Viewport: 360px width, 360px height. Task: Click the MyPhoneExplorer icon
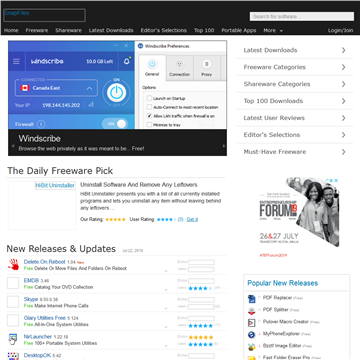[251, 334]
